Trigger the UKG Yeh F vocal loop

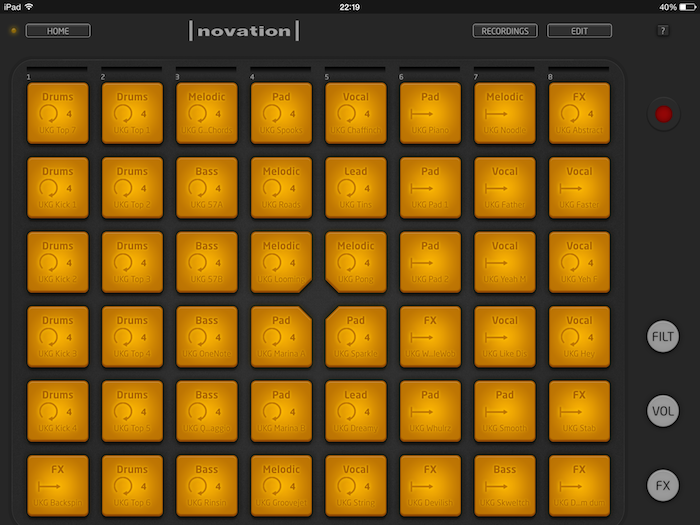[579, 262]
